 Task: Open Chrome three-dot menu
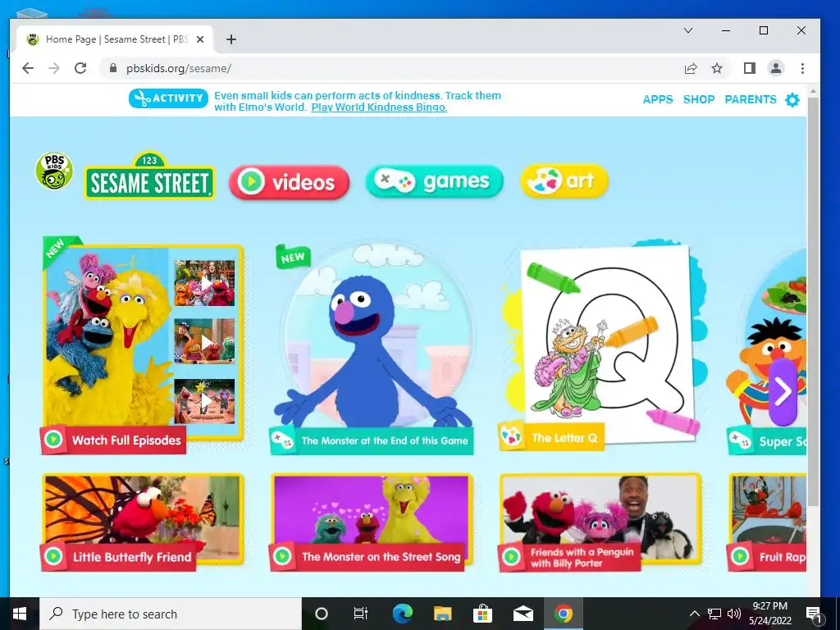[802, 68]
